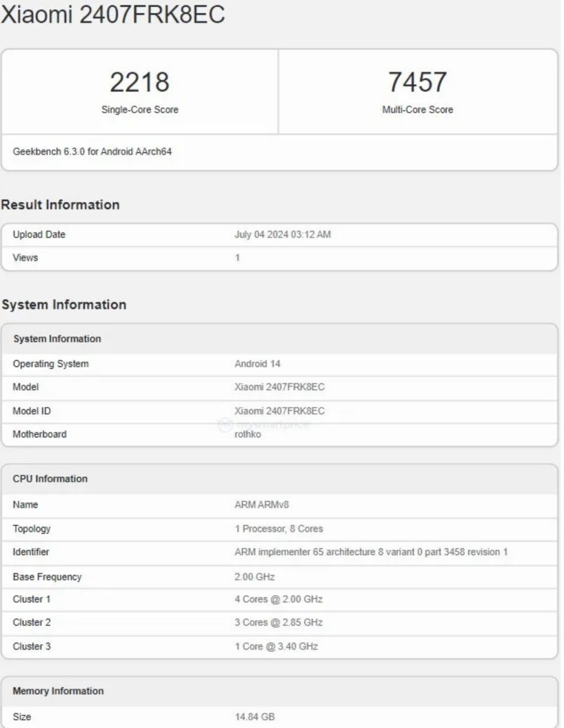Click the 2218 single-core score
This screenshot has width=564, height=728.
[x=139, y=83]
